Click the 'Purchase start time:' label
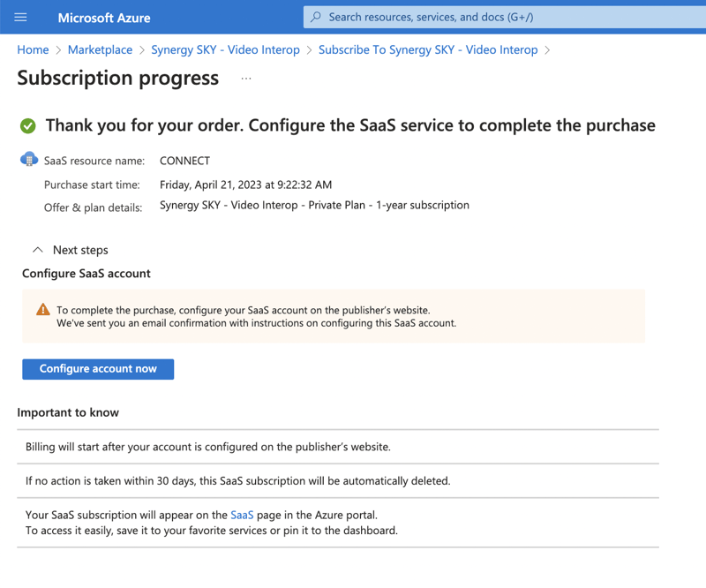The height and width of the screenshot is (588, 706). pyautogui.click(x=92, y=185)
